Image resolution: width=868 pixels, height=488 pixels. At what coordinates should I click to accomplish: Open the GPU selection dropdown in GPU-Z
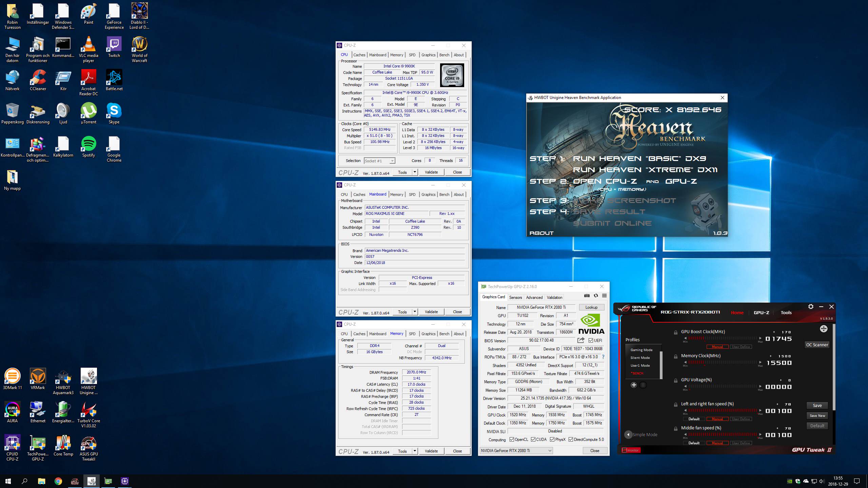pyautogui.click(x=516, y=450)
